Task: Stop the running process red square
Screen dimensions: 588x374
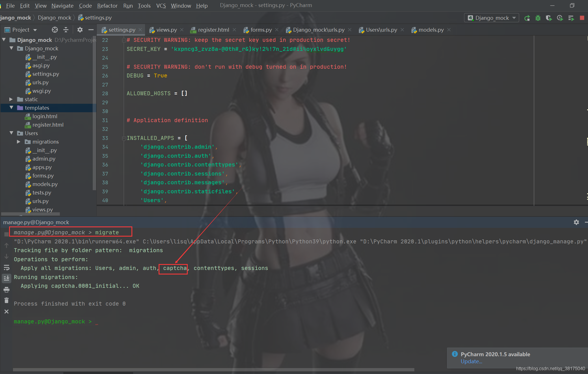Action: tap(582, 18)
